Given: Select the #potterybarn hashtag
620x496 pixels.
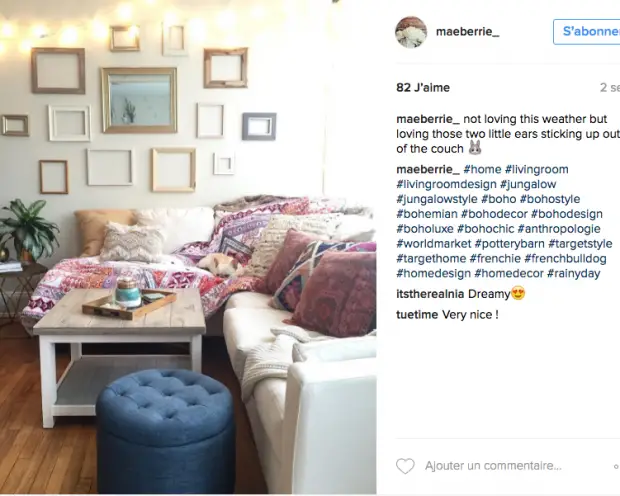Looking at the screenshot, I should click(510, 244).
